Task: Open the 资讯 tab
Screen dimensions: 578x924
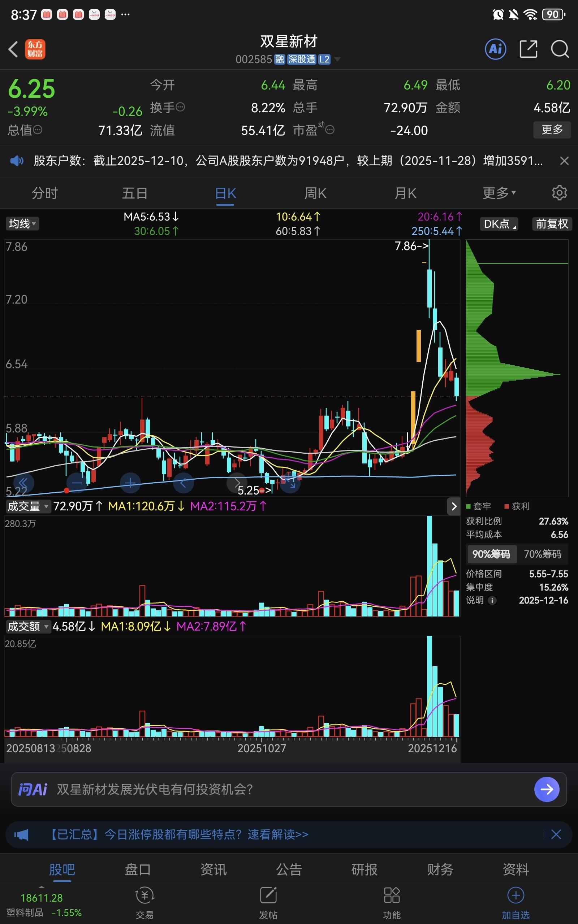Action: [213, 869]
